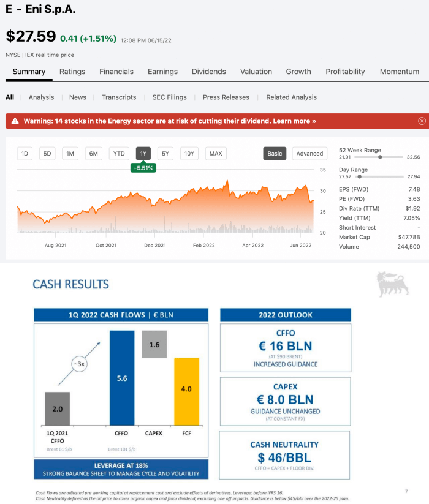Select the All content filter
429x504 pixels.
[x=10, y=97]
